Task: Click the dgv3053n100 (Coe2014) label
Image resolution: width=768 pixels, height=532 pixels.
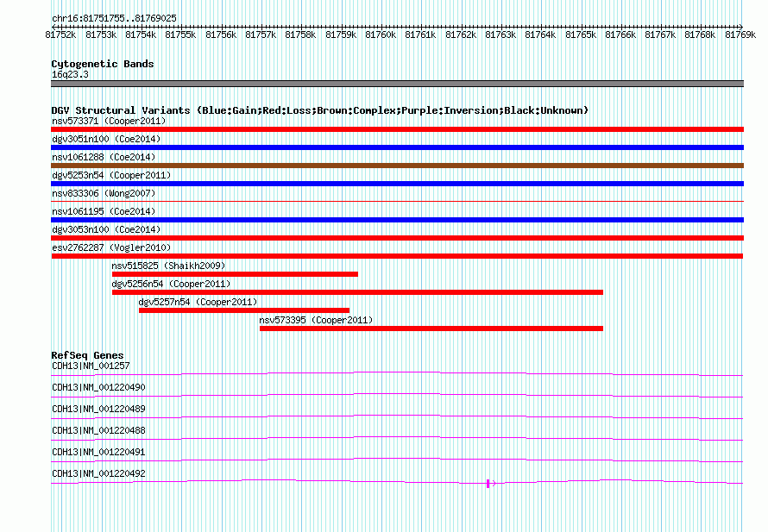Action: [106, 229]
